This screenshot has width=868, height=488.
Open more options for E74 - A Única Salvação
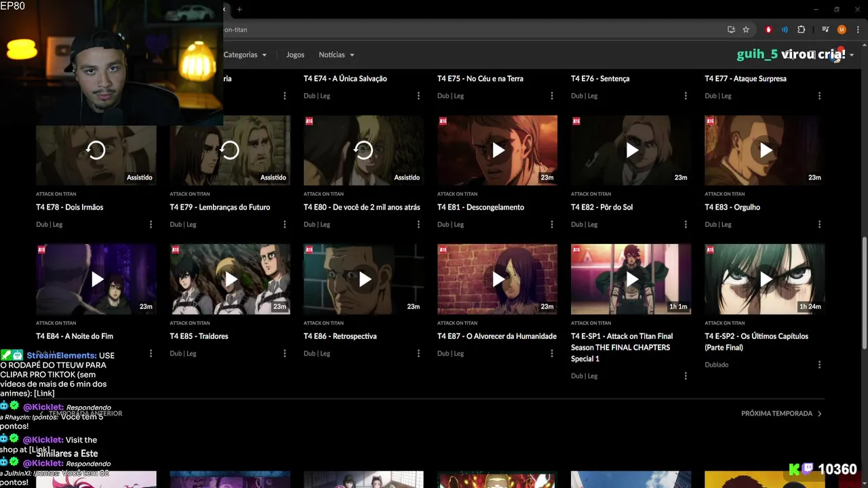pyautogui.click(x=418, y=96)
